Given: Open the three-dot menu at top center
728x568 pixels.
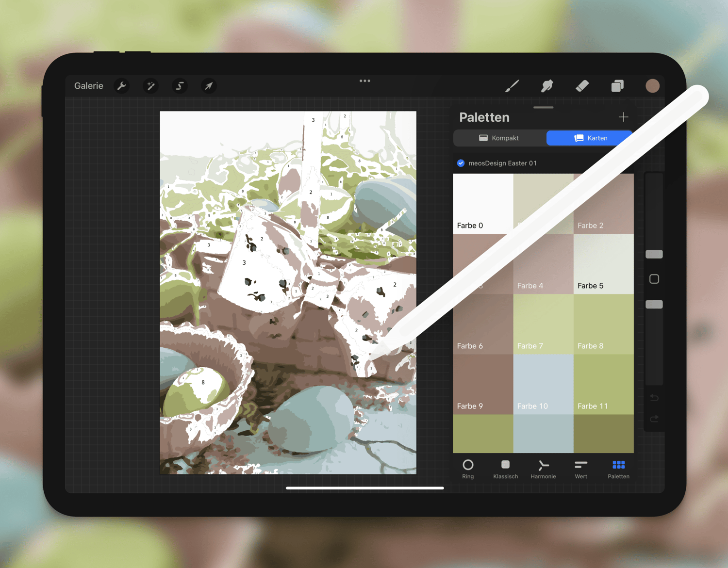Looking at the screenshot, I should coord(365,81).
